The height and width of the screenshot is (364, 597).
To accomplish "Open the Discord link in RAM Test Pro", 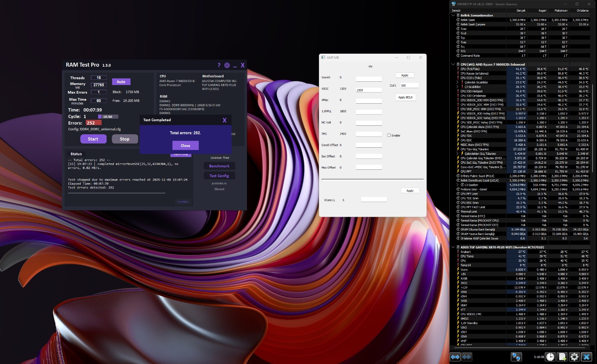I will 219,189.
